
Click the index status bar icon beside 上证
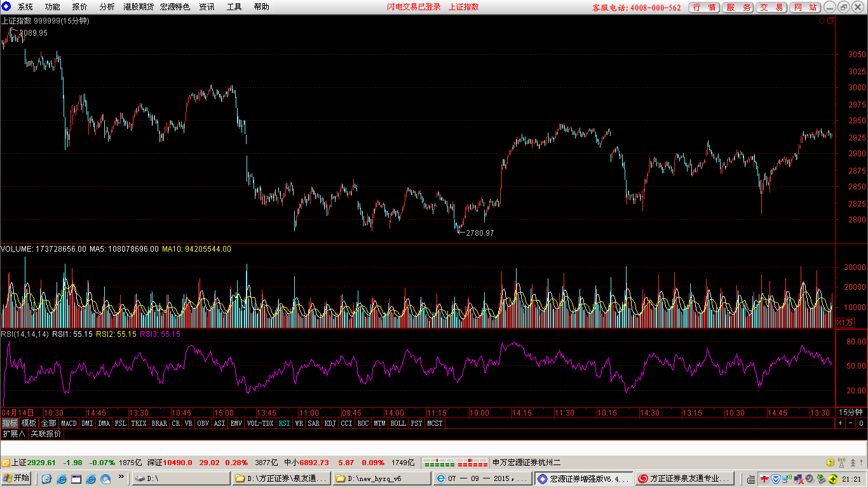pos(5,463)
